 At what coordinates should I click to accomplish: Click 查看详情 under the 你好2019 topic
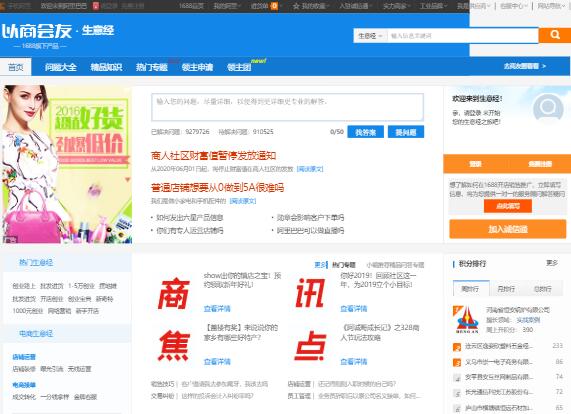353,308
